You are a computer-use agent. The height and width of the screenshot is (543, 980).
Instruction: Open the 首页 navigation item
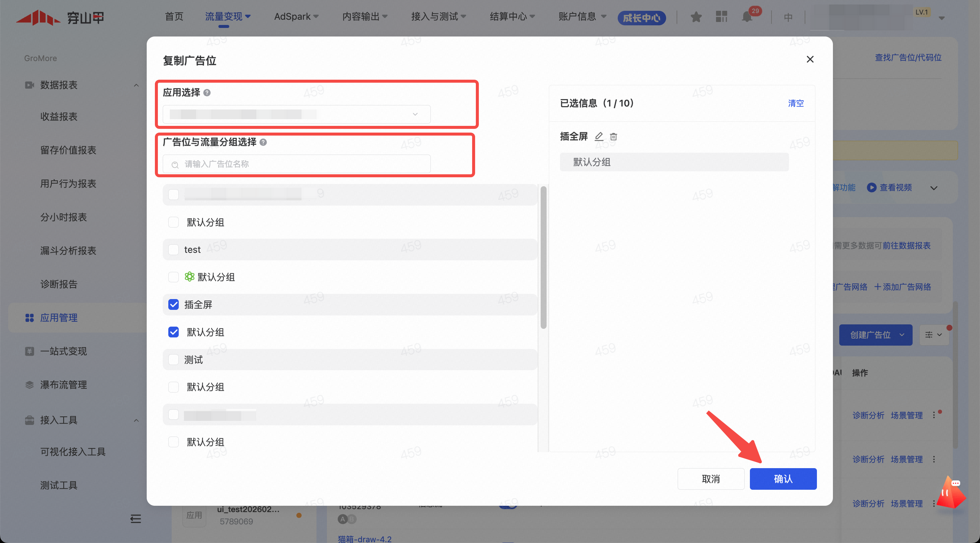coord(174,16)
